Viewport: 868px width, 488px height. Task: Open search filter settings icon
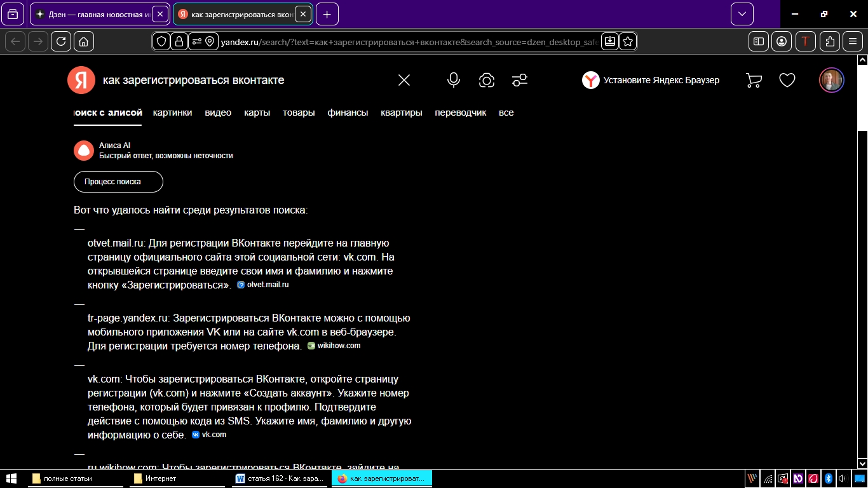(520, 80)
